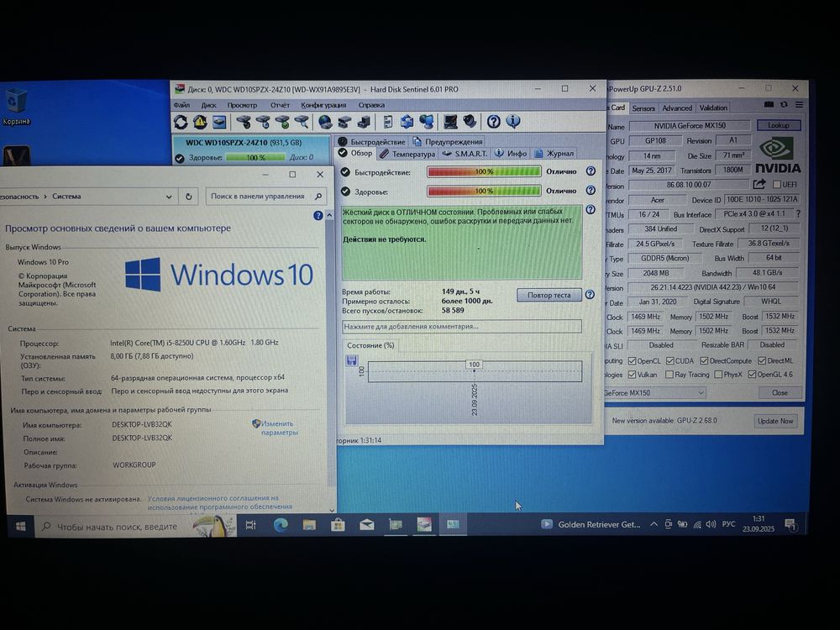
Task: Open the Файл menu
Action: coord(181,105)
